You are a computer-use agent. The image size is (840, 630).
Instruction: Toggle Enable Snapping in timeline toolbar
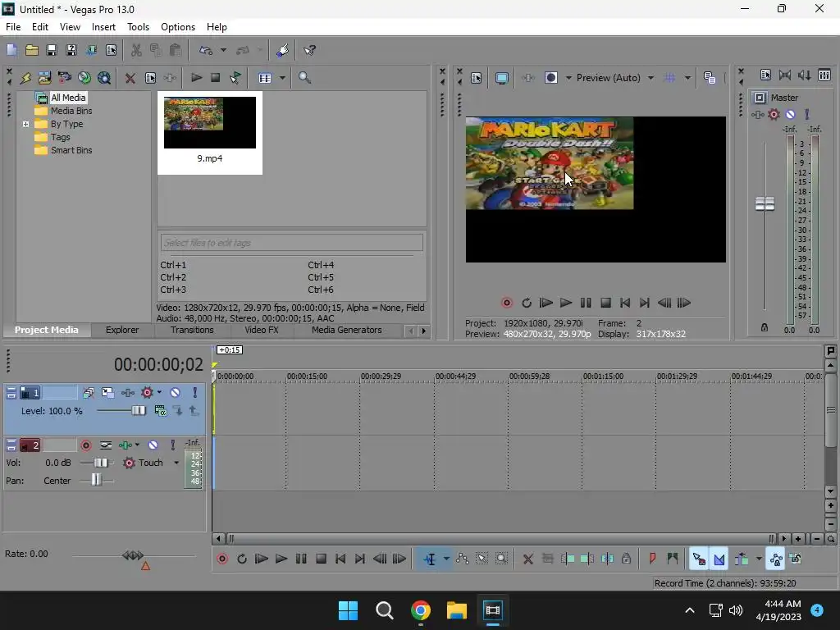(699, 559)
